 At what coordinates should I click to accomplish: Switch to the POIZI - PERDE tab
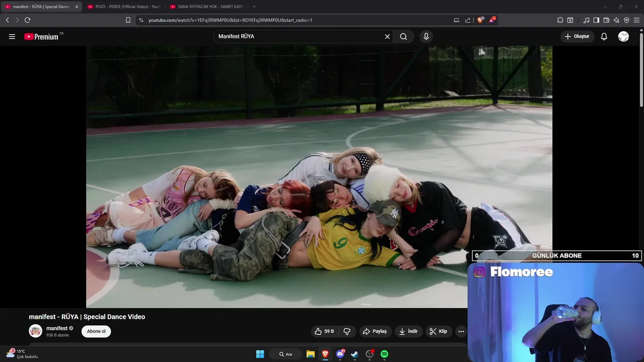(124, 7)
